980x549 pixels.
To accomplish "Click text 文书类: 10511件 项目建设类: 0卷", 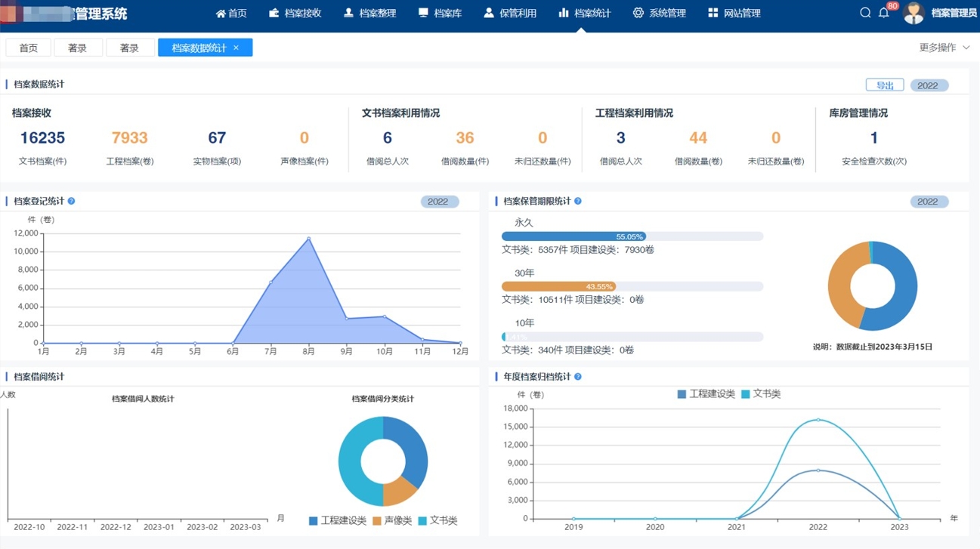I will pyautogui.click(x=573, y=300).
